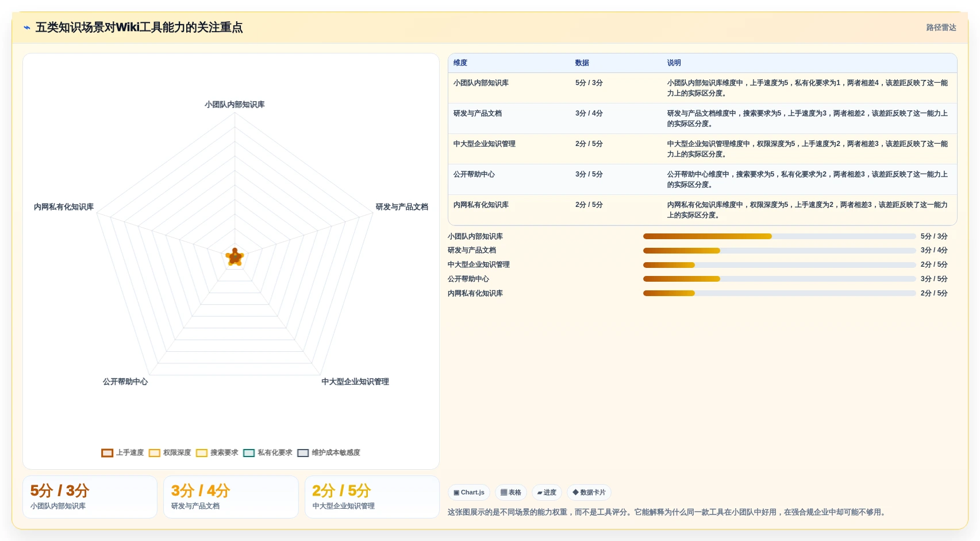Screen dimensions: 980x541
Task: Click the 内网私有化知识库 progress bar
Action: 779,293
